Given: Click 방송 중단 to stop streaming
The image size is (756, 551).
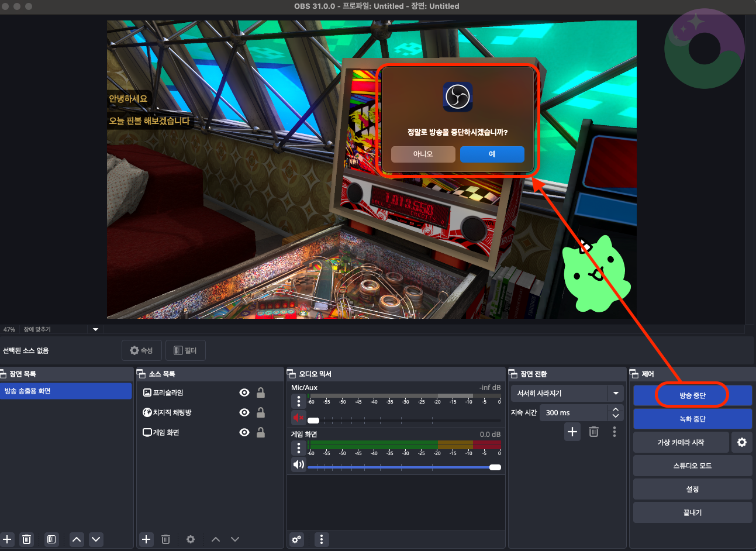Looking at the screenshot, I should pos(692,395).
